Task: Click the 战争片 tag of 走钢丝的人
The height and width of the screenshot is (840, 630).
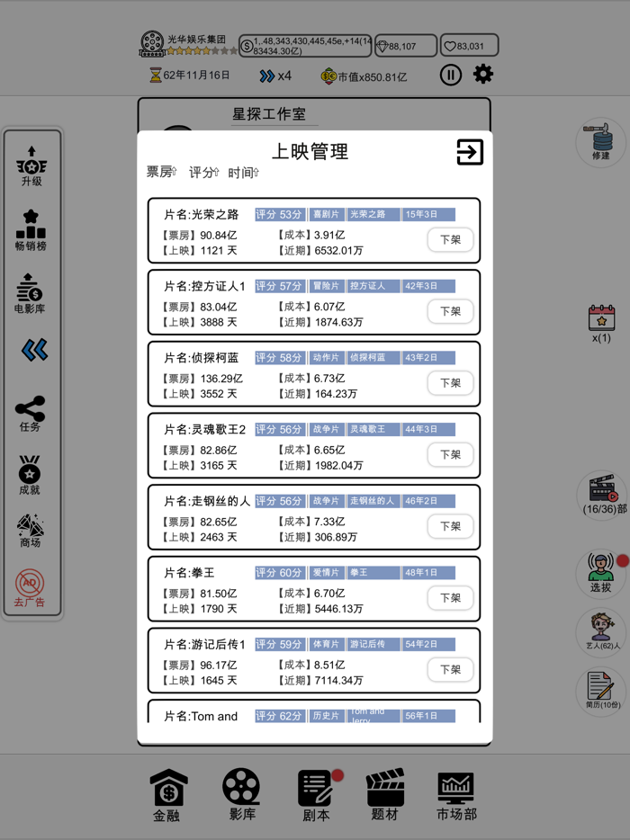Action: (326, 501)
